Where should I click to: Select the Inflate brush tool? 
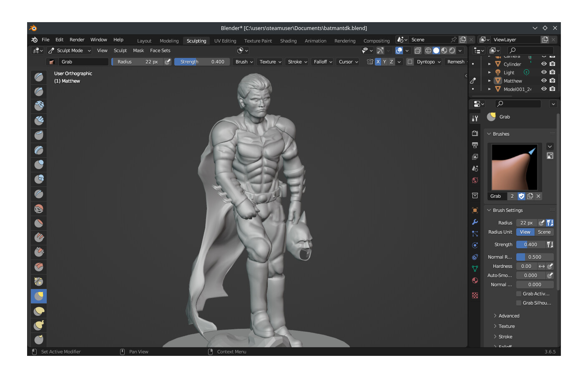pos(39,164)
